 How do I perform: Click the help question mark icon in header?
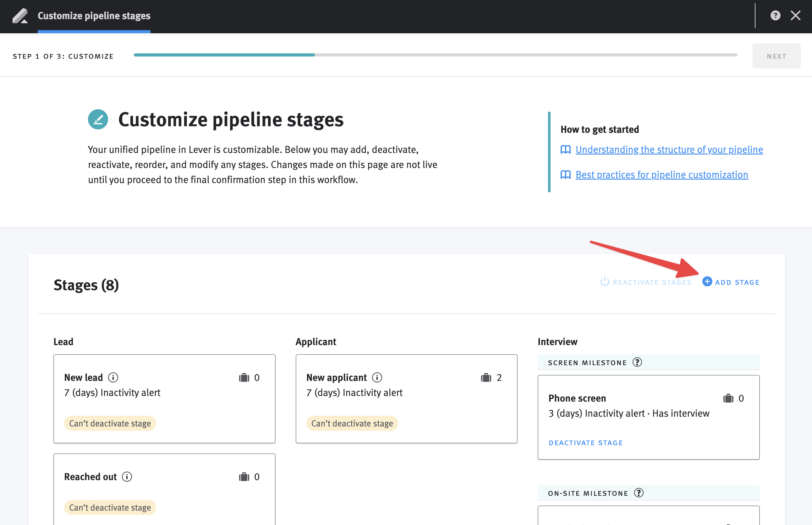pyautogui.click(x=775, y=16)
